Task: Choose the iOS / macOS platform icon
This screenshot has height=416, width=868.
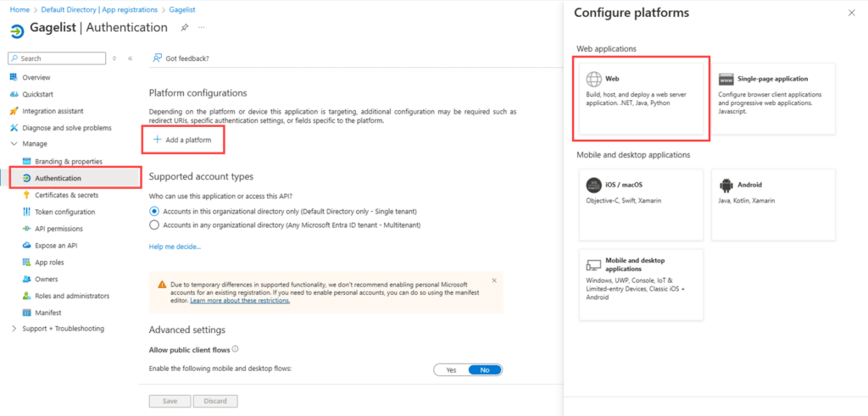Action: coord(593,185)
